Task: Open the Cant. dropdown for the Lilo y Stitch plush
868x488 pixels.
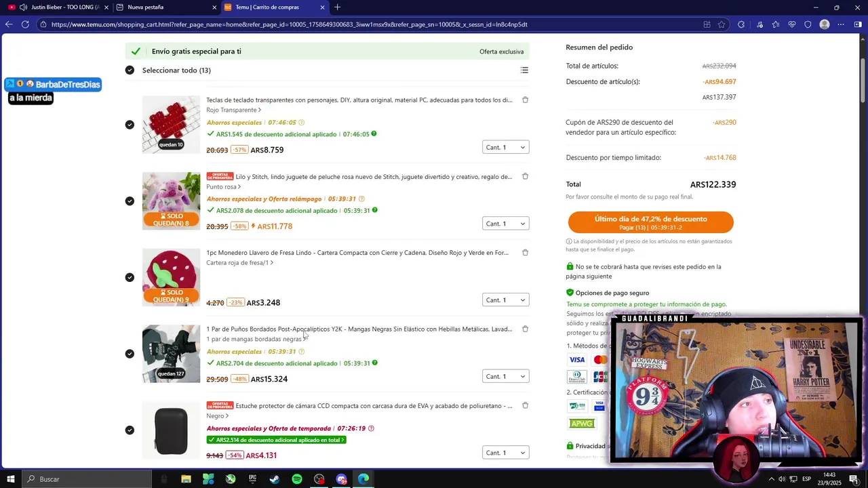Action: [506, 224]
